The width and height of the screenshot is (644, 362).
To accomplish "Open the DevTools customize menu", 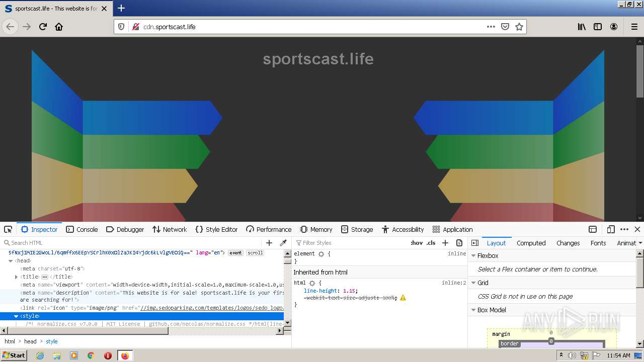I will 624,229.
